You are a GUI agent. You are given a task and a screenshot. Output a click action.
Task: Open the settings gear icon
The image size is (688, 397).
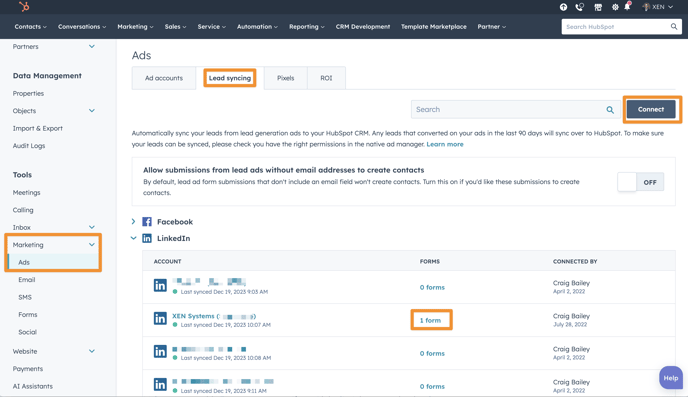(x=615, y=7)
